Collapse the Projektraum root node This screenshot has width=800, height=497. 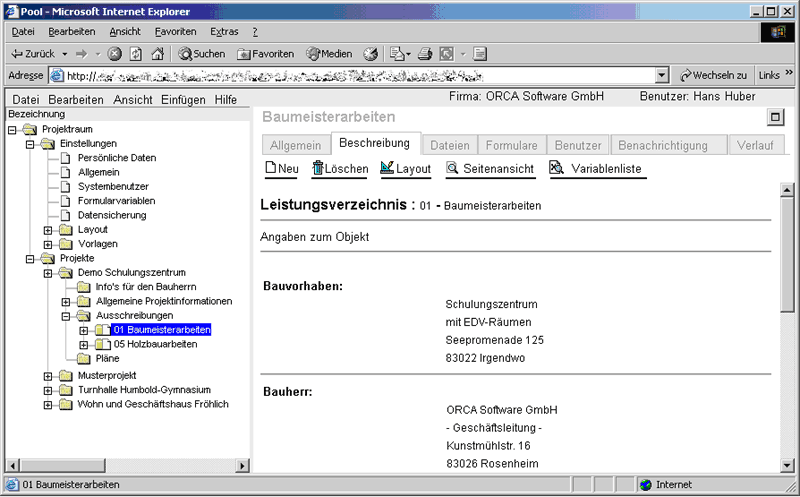click(x=12, y=130)
